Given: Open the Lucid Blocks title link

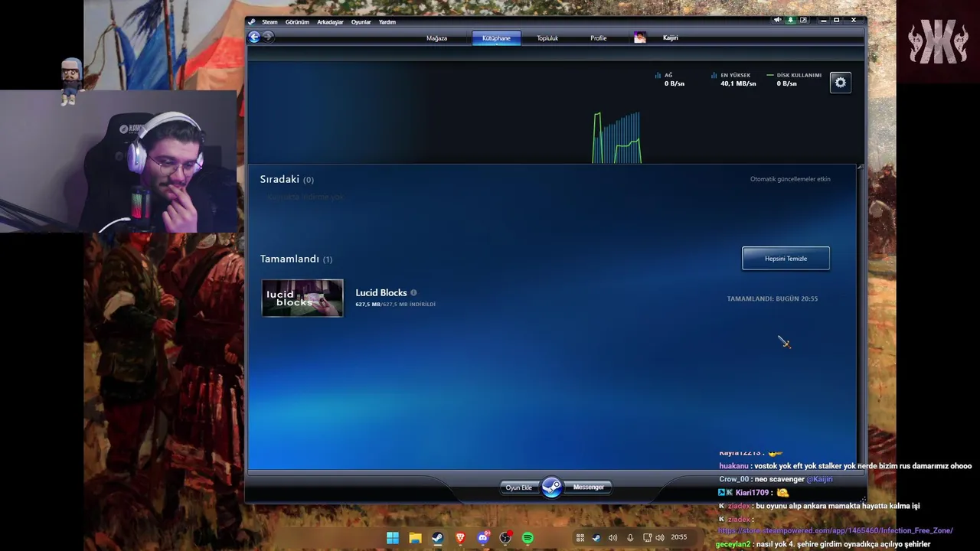Looking at the screenshot, I should tap(381, 292).
